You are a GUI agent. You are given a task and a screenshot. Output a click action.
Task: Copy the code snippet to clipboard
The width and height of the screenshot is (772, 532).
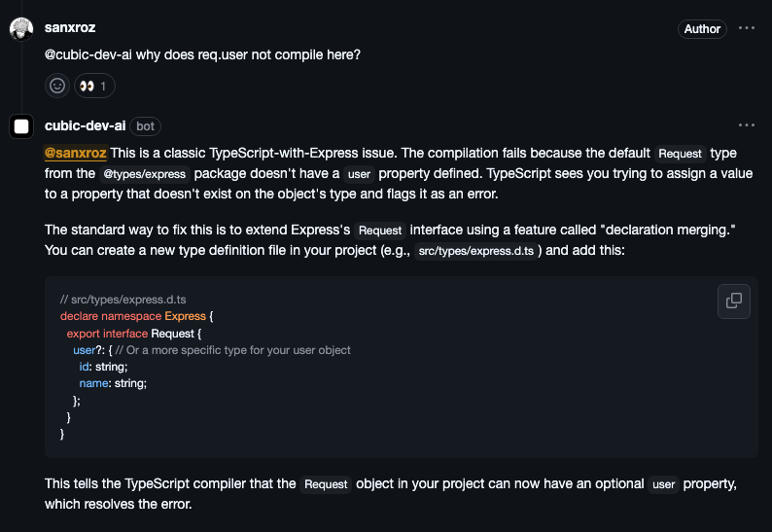(734, 301)
